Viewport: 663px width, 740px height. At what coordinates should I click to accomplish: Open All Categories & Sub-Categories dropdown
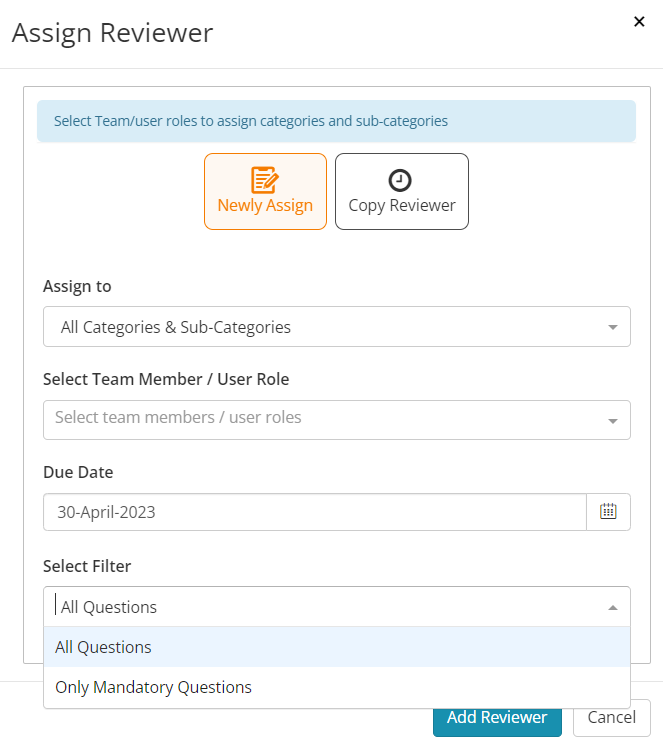[337, 327]
